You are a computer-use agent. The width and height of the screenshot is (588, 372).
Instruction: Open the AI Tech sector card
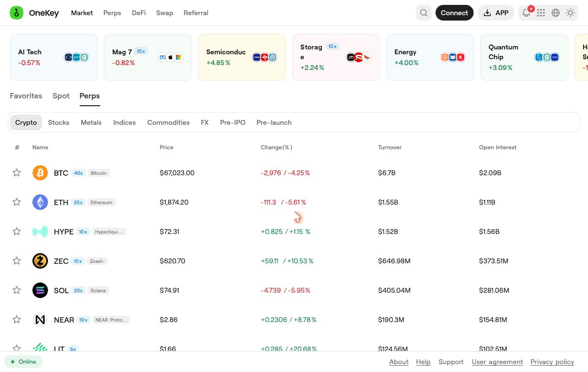click(x=54, y=57)
